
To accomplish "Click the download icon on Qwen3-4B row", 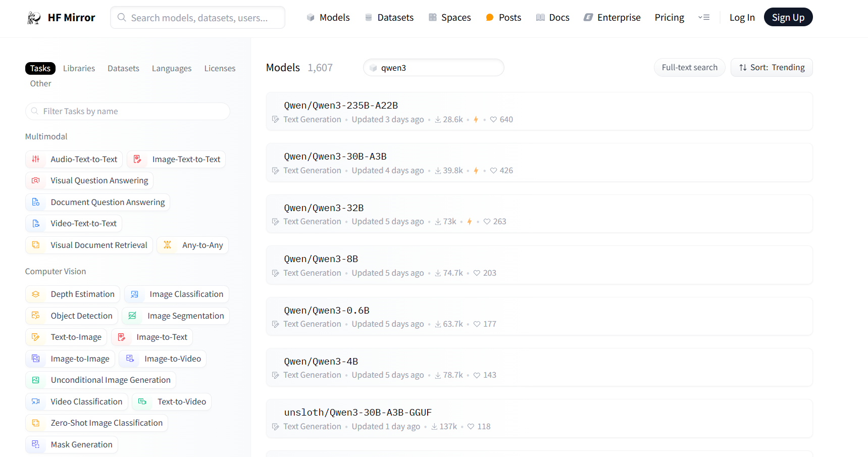I will click(438, 375).
